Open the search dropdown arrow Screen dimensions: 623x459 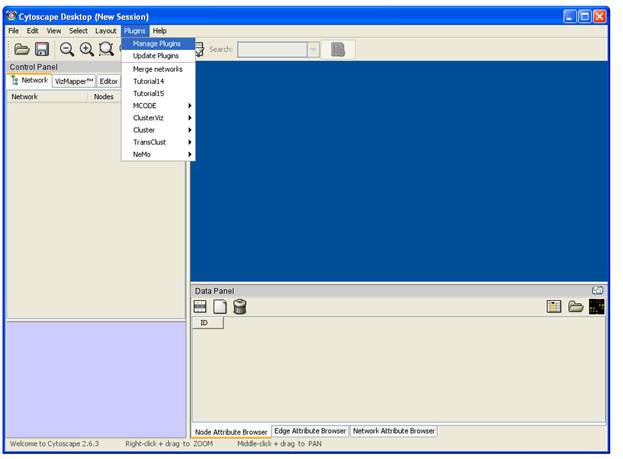click(313, 50)
